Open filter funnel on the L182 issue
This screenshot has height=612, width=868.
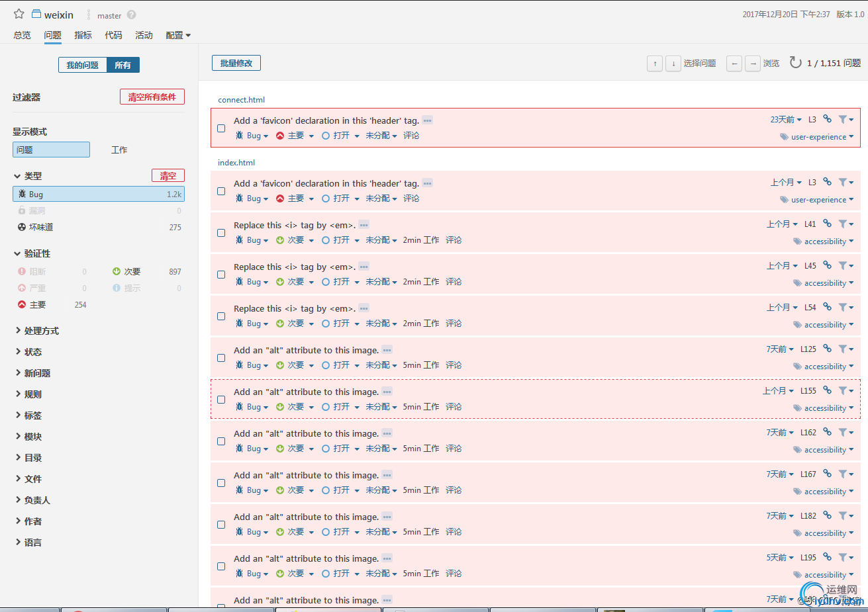(845, 515)
